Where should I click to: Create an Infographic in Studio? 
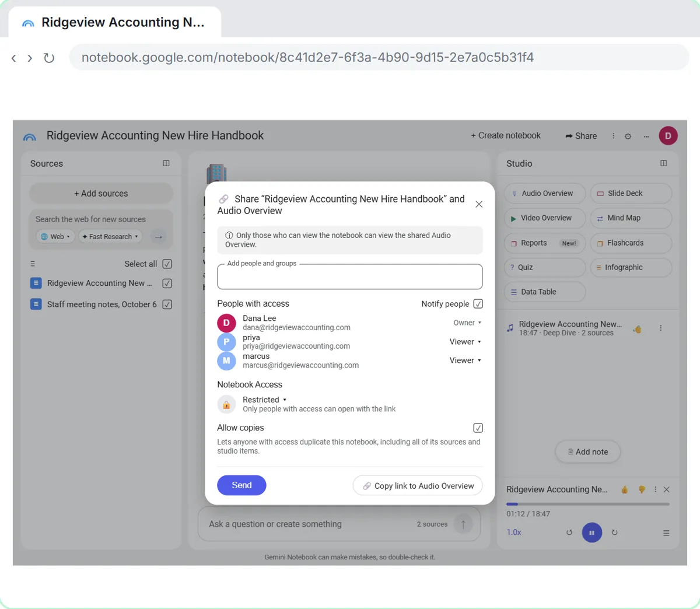[x=631, y=268]
